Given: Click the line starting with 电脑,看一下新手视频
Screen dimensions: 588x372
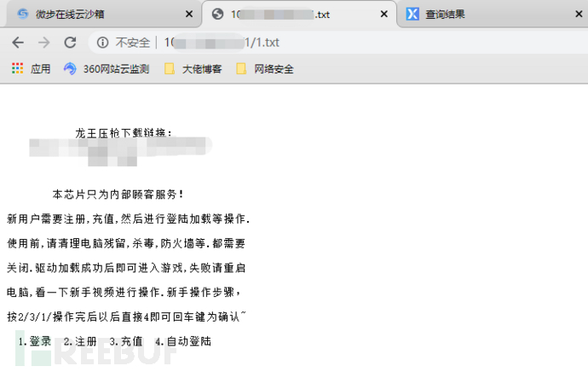Looking at the screenshot, I should 124,292.
